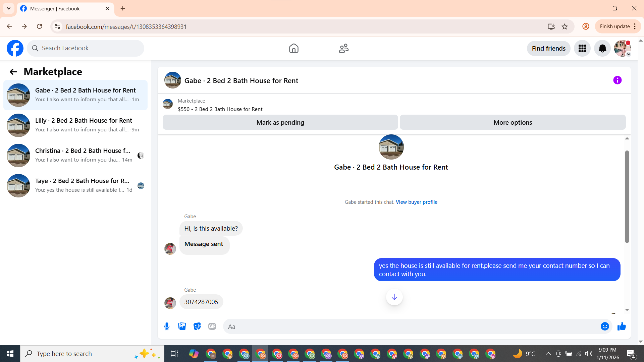Open the account profile picture menu

pos(622,49)
